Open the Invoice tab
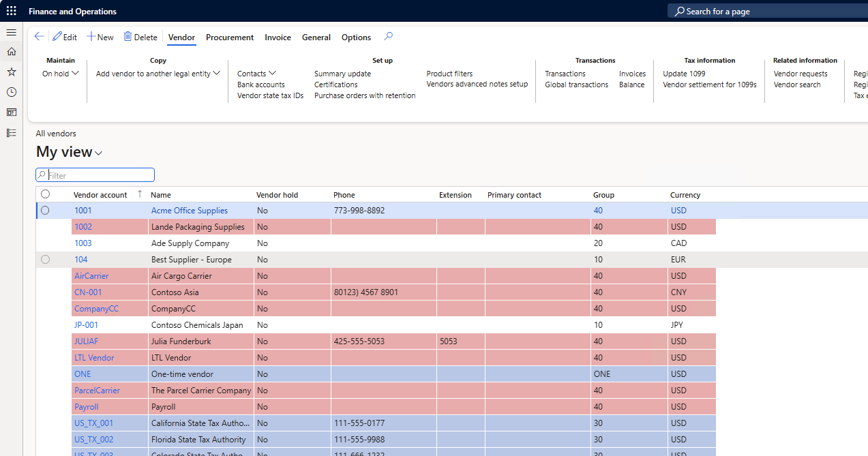This screenshot has height=456, width=868. tap(278, 37)
